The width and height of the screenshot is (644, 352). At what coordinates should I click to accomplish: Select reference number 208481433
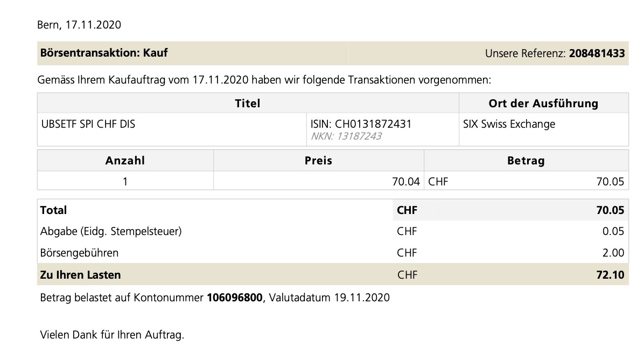point(597,53)
